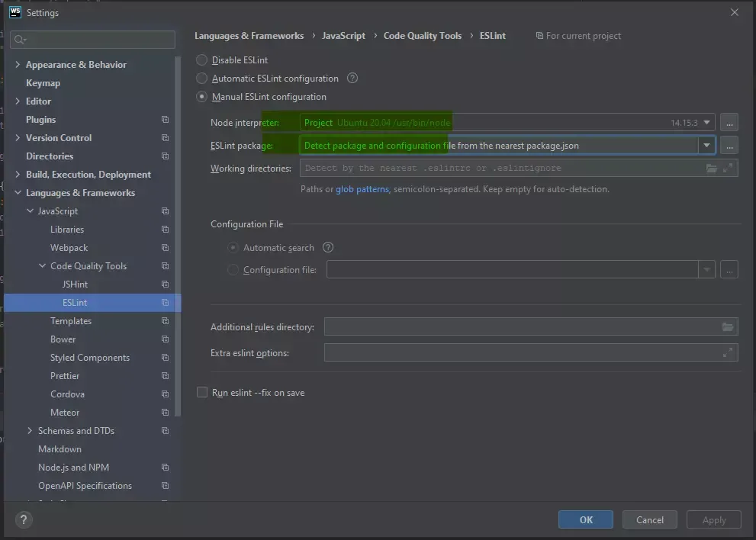Click the project-level icon next to Plugins
The height and width of the screenshot is (540, 756).
(165, 120)
